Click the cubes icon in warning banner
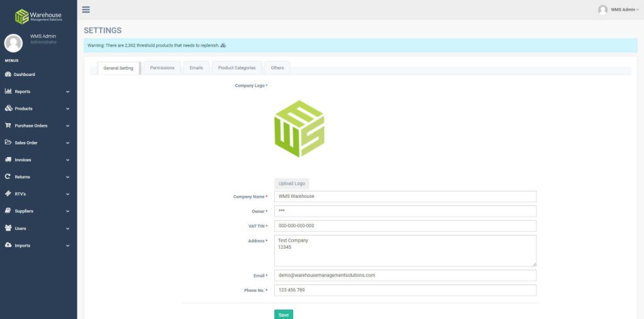 [x=223, y=45]
